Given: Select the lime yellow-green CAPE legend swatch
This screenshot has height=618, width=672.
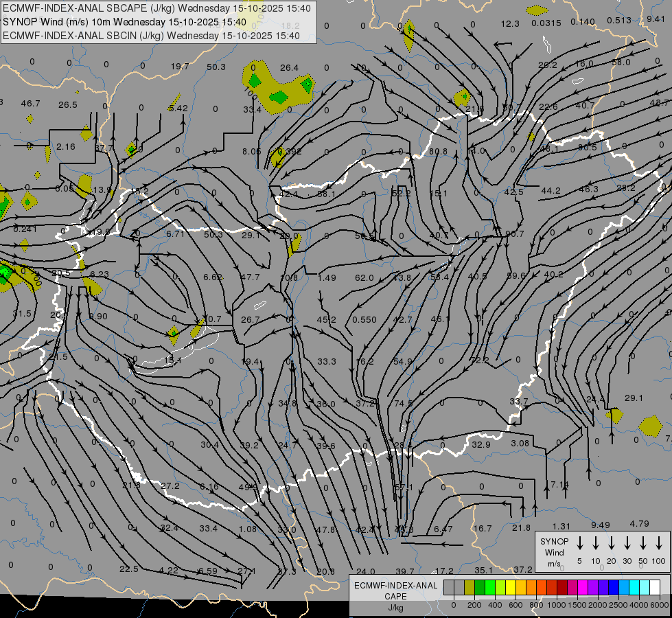Looking at the screenshot, I should (500, 588).
